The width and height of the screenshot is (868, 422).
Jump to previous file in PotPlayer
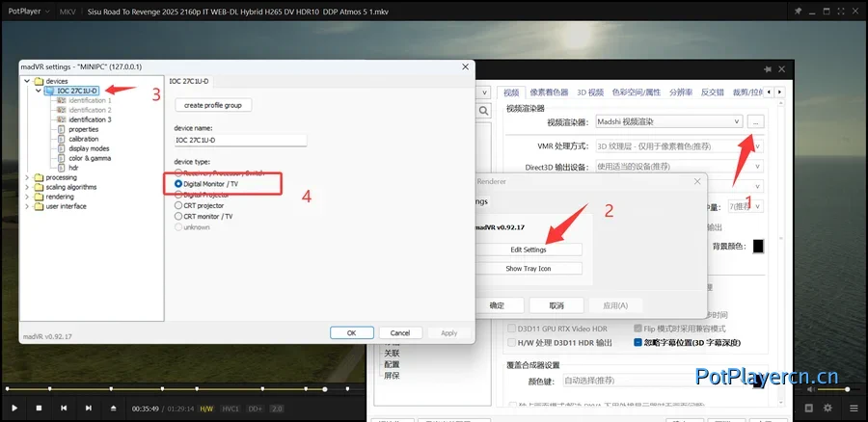(x=64, y=409)
